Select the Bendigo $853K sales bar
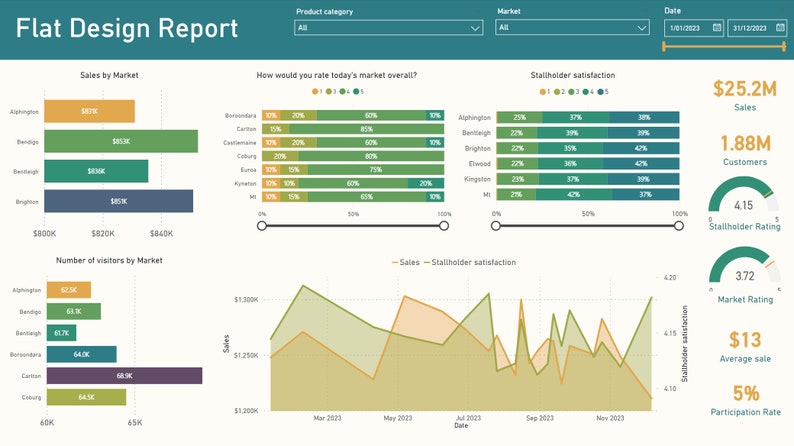This screenshot has width=794, height=446. (x=121, y=141)
